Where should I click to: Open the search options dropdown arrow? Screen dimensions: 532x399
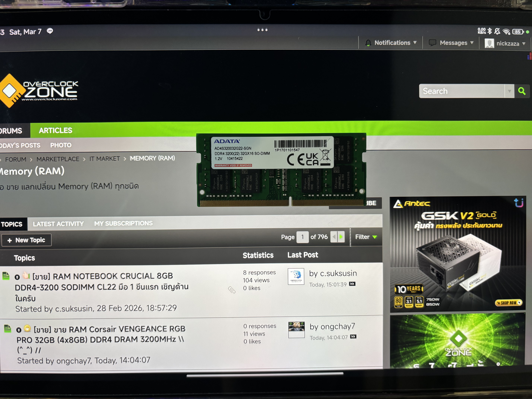pos(509,91)
